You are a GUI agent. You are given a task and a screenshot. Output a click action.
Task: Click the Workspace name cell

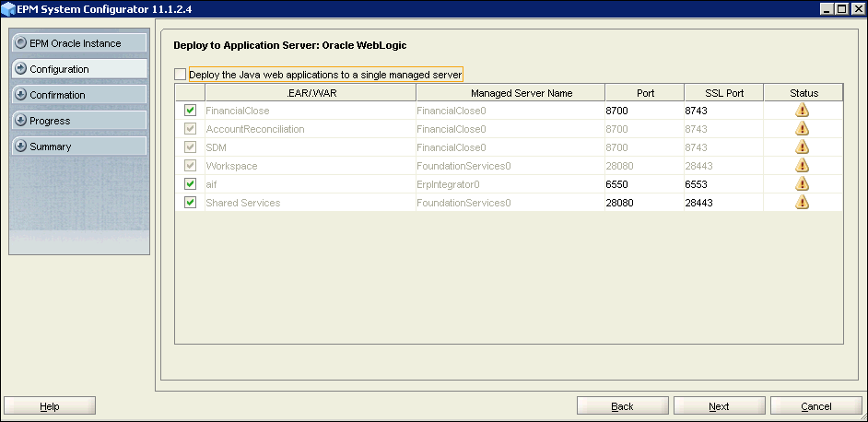(311, 166)
